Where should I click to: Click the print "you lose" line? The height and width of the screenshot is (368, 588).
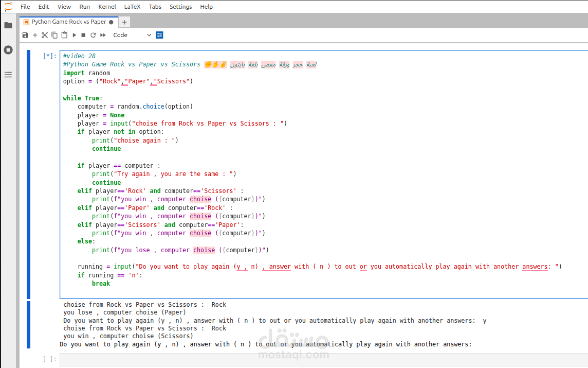pyautogui.click(x=180, y=250)
